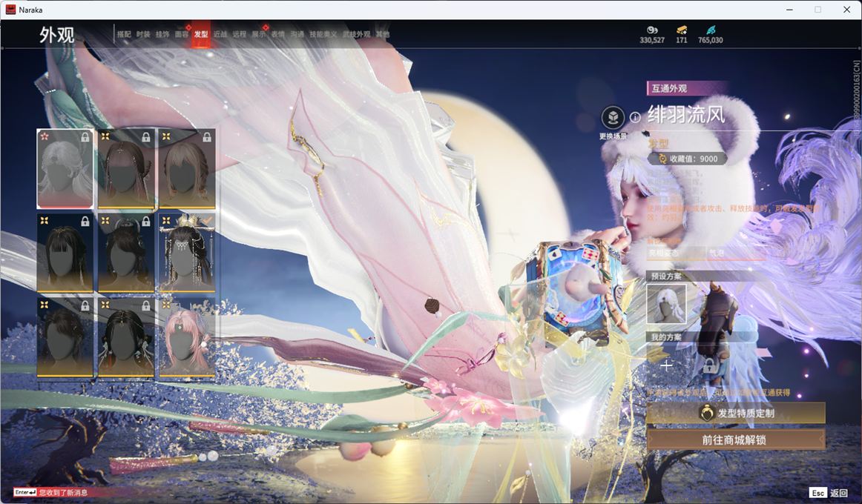
Task: Click the coin currency icon above 330,527
Action: (652, 30)
